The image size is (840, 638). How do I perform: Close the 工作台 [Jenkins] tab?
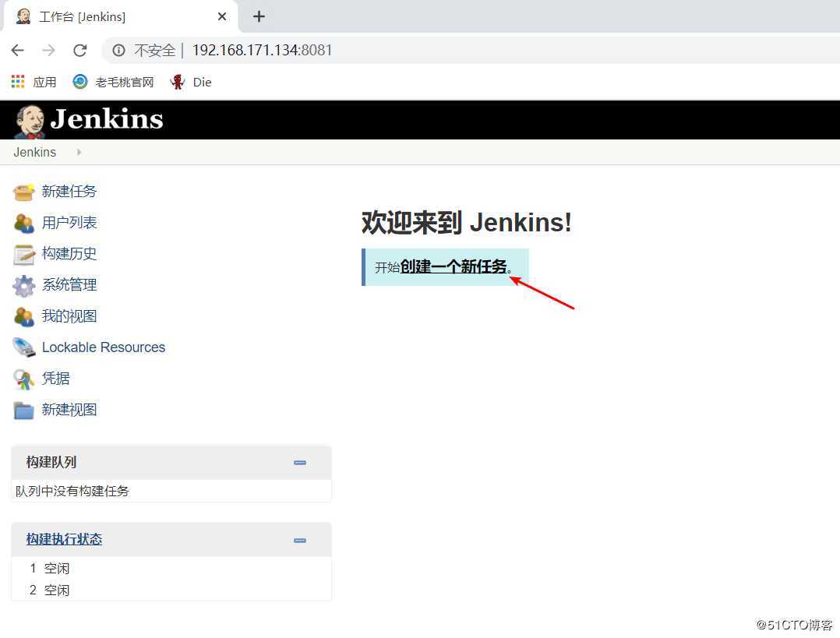click(222, 16)
